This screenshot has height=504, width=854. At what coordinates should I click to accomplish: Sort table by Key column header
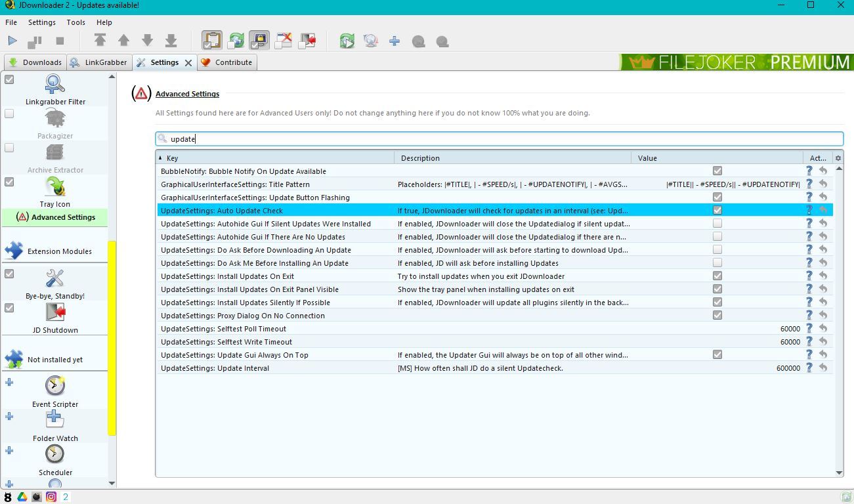pos(275,157)
